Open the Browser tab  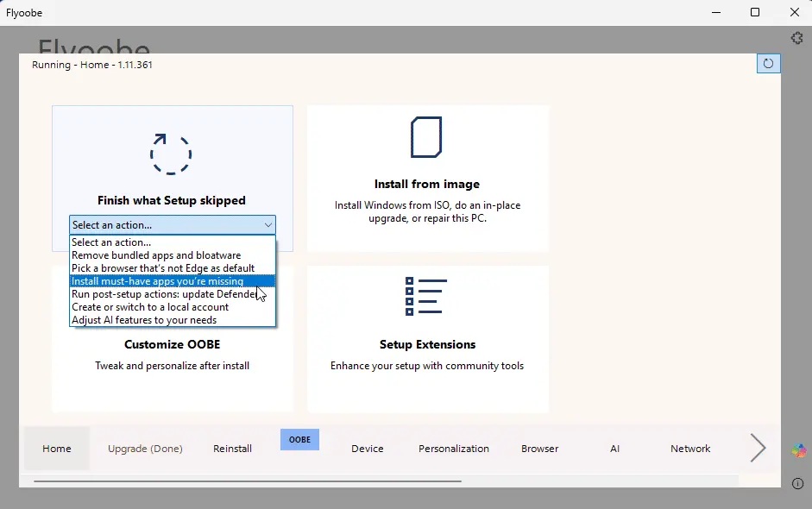539,449
